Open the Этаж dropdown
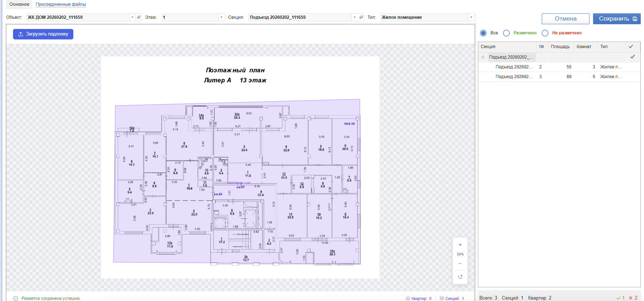Screen dimensions: 644x301 (x=221, y=17)
